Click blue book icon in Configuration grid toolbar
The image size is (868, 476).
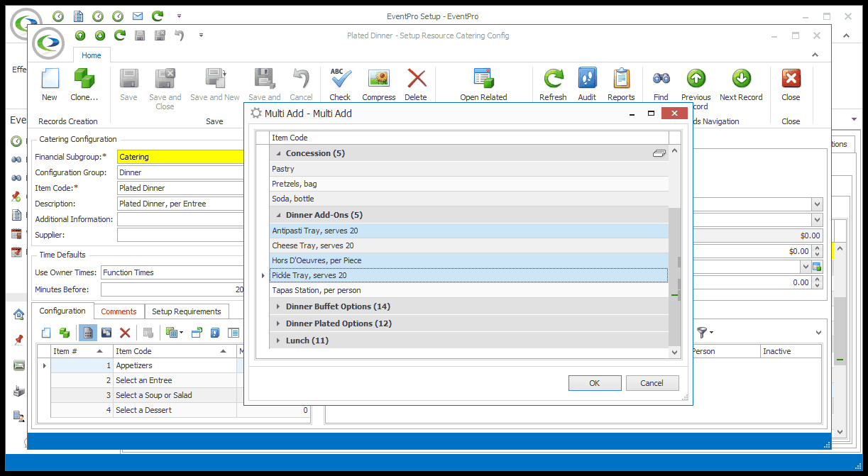(x=214, y=332)
